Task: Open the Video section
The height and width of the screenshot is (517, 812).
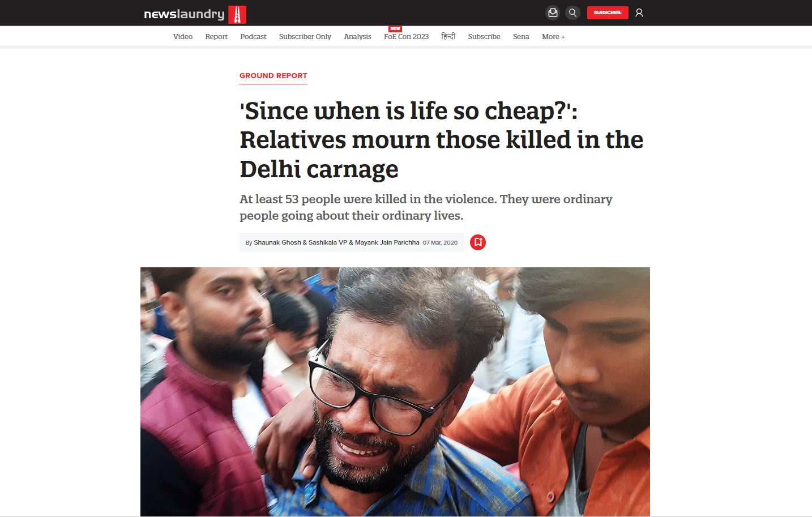Action: (x=183, y=37)
